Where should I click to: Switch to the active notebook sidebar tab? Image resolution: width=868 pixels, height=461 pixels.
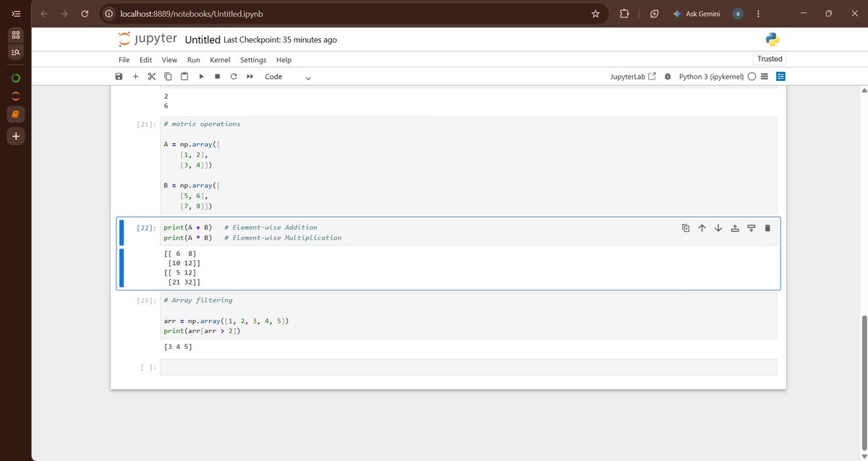coord(16,114)
